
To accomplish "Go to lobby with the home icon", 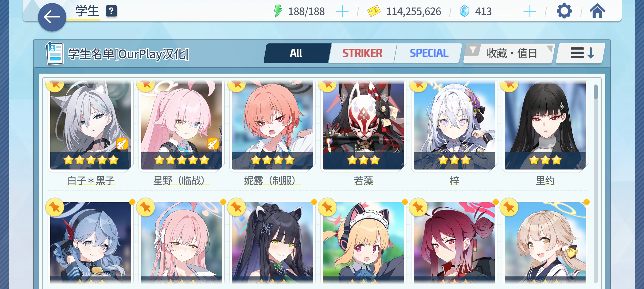I will tap(597, 11).
